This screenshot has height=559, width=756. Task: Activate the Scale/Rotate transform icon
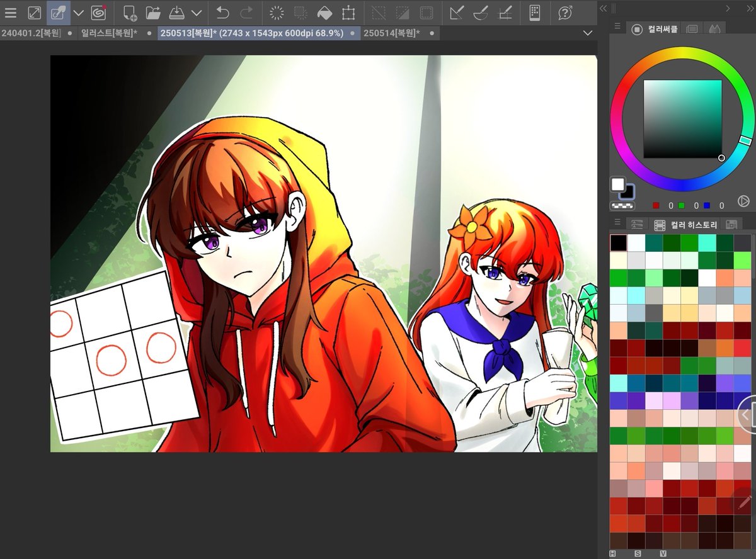[x=348, y=13]
